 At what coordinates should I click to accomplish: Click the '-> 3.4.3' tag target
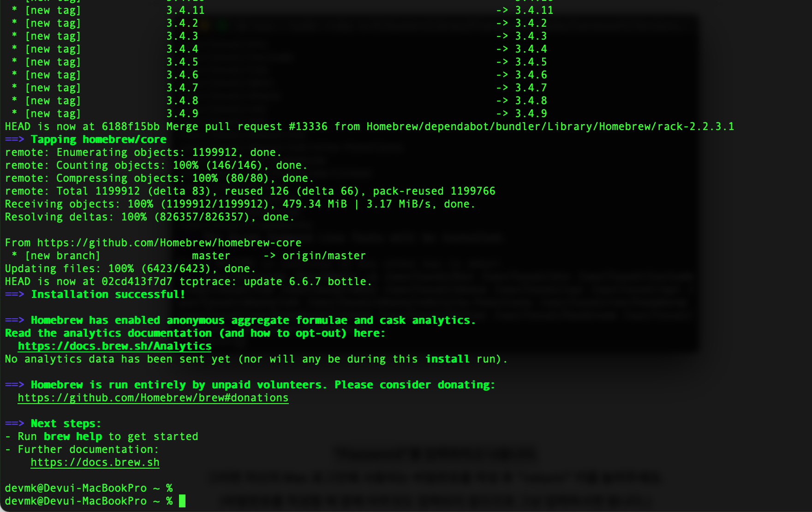pos(521,36)
